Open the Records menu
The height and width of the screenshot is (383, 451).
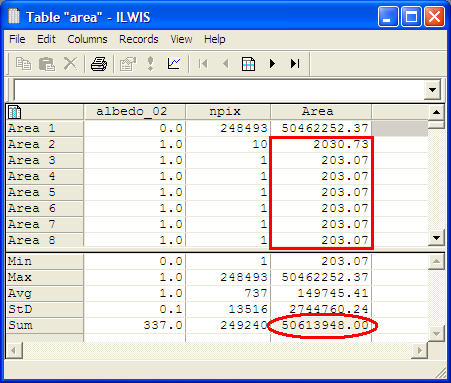(x=139, y=39)
